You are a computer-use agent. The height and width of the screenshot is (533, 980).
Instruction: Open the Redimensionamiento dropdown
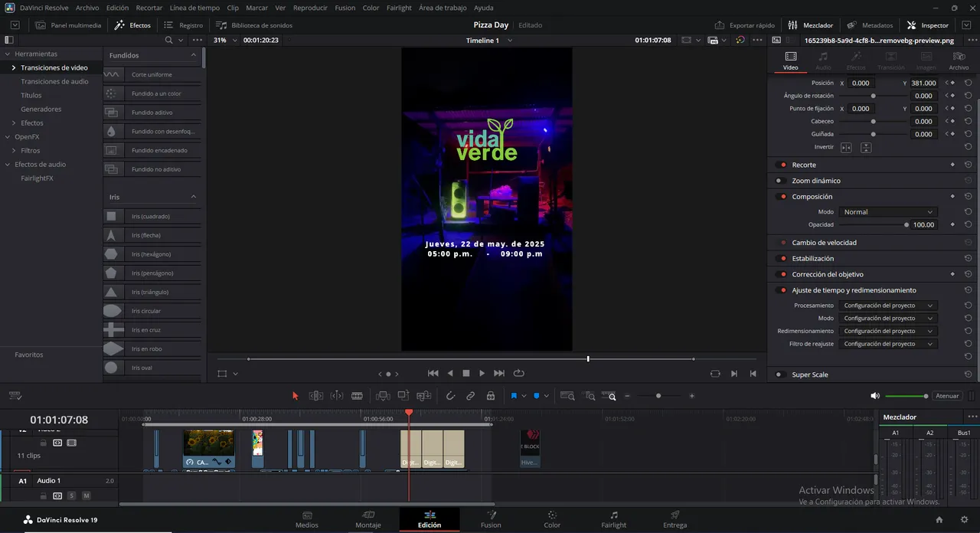(x=887, y=331)
